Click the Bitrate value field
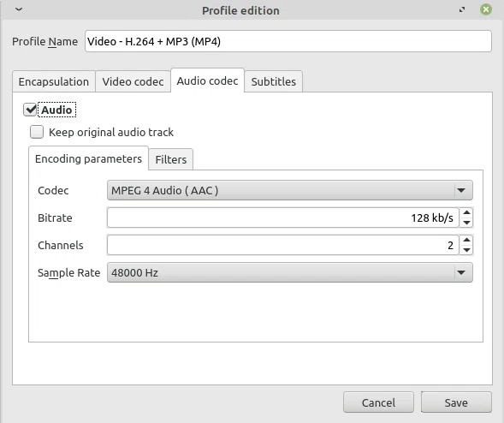The width and height of the screenshot is (504, 423). pos(283,217)
